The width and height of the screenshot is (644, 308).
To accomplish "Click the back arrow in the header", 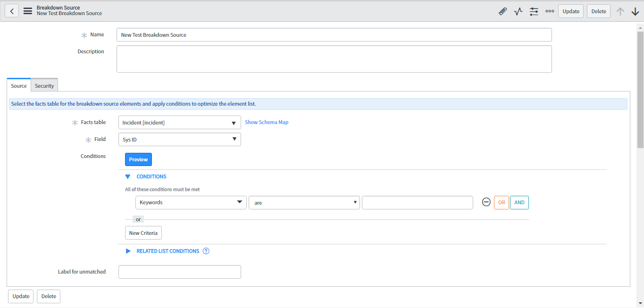I will pyautogui.click(x=11, y=10).
